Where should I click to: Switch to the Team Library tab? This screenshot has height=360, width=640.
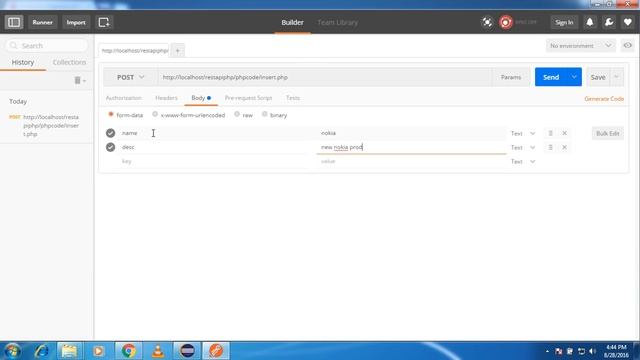338,22
